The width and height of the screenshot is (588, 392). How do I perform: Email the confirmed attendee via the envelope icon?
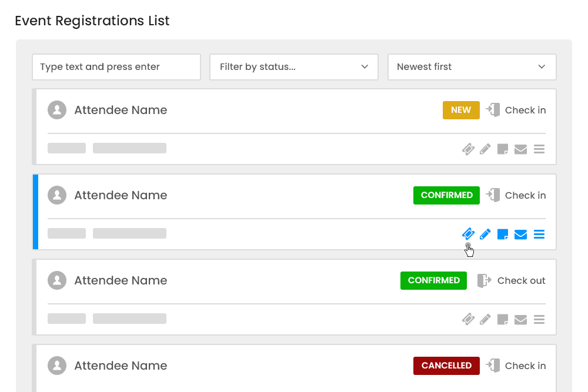pyautogui.click(x=520, y=234)
